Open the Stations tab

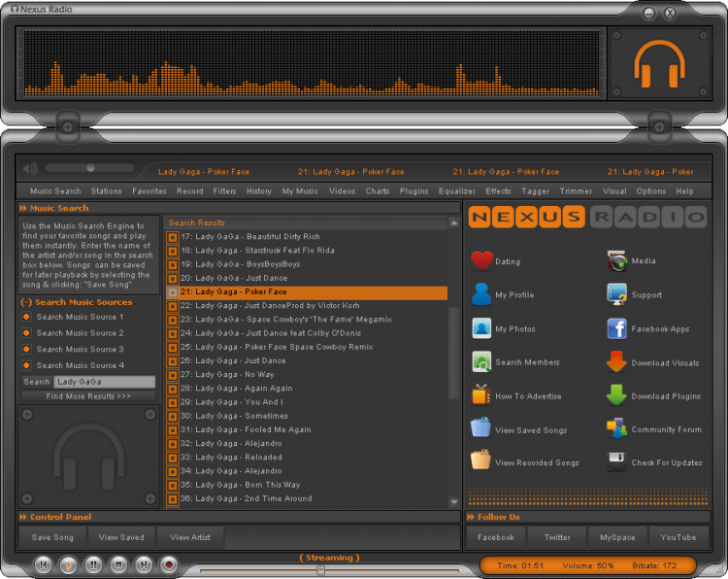click(x=107, y=191)
